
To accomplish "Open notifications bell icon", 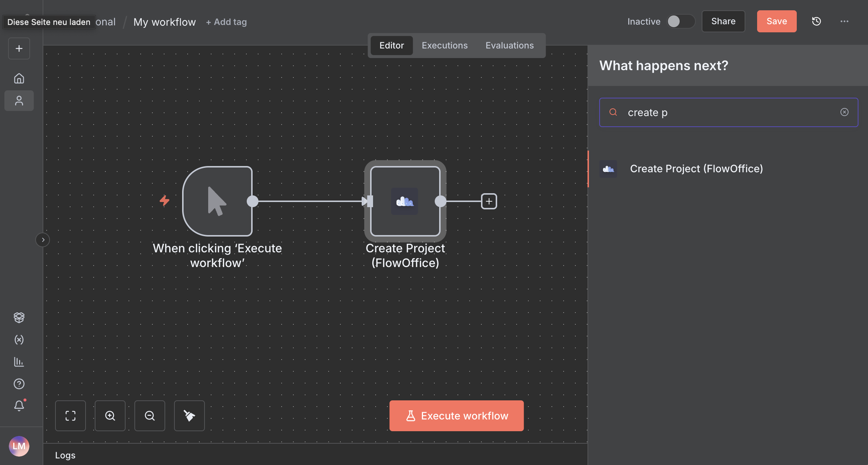I will 19,405.
